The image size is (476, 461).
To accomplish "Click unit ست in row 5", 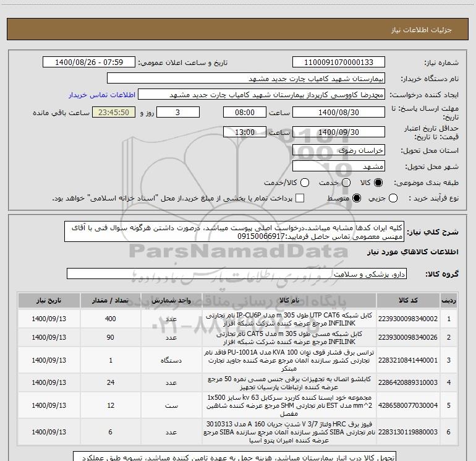I will pos(171,406).
